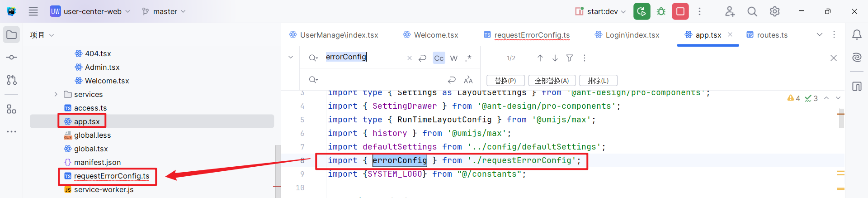The height and width of the screenshot is (198, 868).
Task: Toggle Regex search option
Action: point(469,58)
